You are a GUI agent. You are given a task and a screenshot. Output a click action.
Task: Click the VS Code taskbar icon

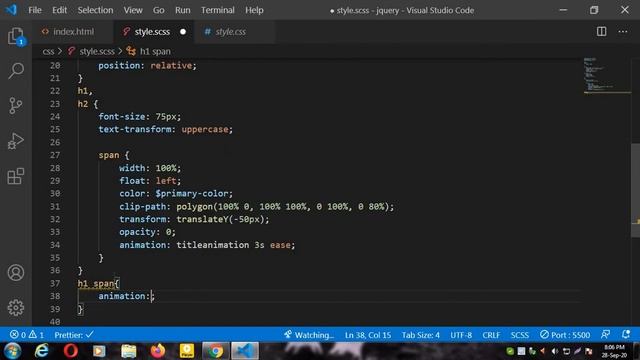(x=245, y=351)
